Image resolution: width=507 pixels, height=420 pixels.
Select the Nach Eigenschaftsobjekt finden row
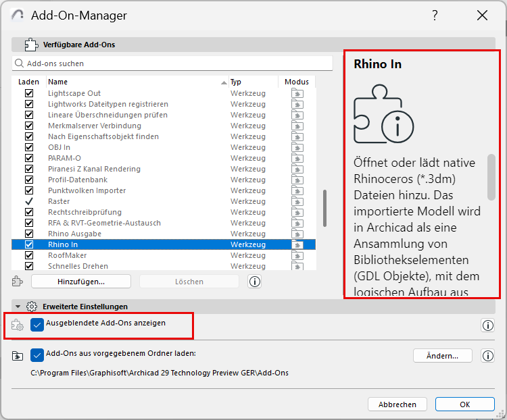164,136
